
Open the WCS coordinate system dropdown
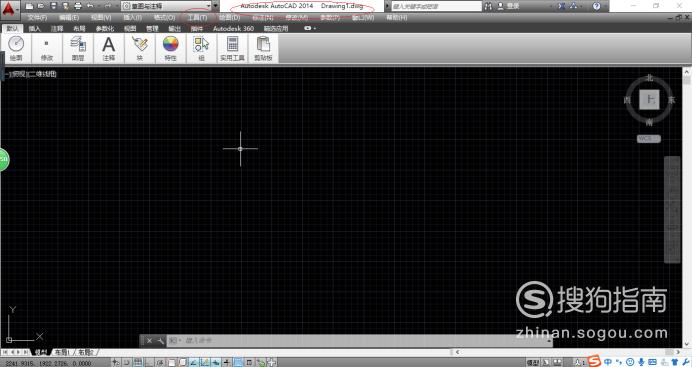(649, 139)
